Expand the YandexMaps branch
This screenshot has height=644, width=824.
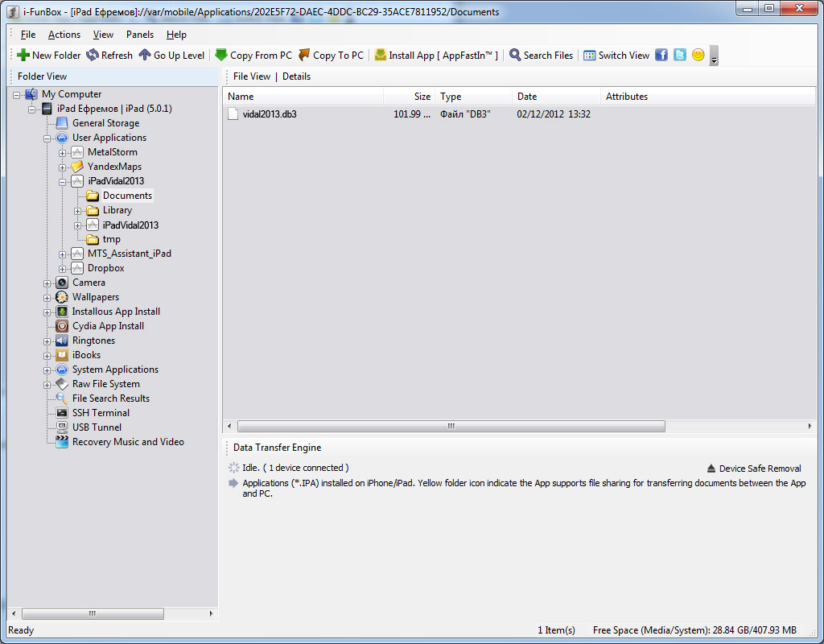click(x=63, y=167)
